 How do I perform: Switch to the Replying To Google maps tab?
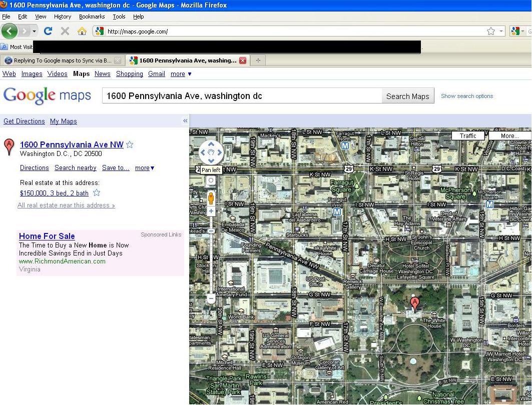[63, 60]
